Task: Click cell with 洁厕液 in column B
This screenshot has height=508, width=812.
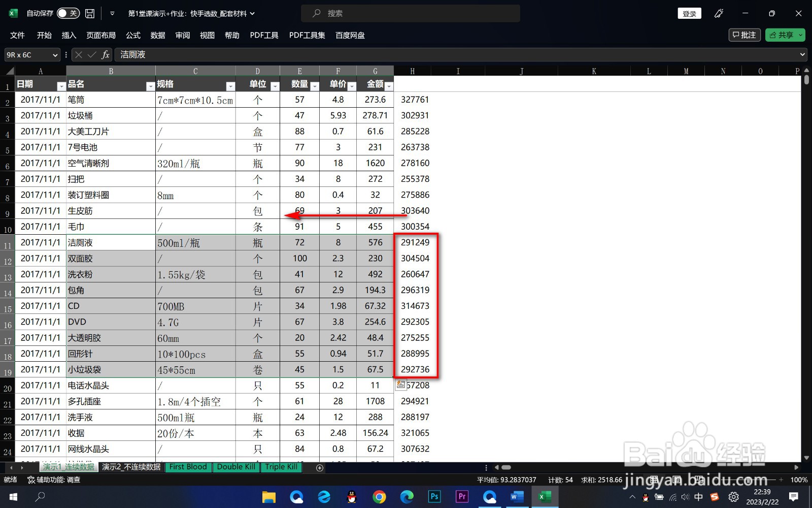Action: tap(111, 242)
